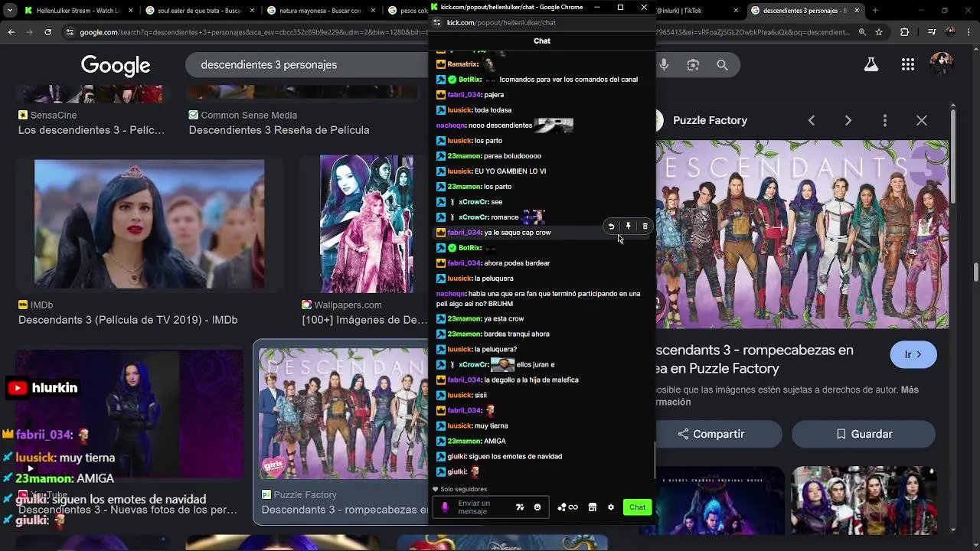Open the Google account avatar
The height and width of the screenshot is (551, 980).
942,64
